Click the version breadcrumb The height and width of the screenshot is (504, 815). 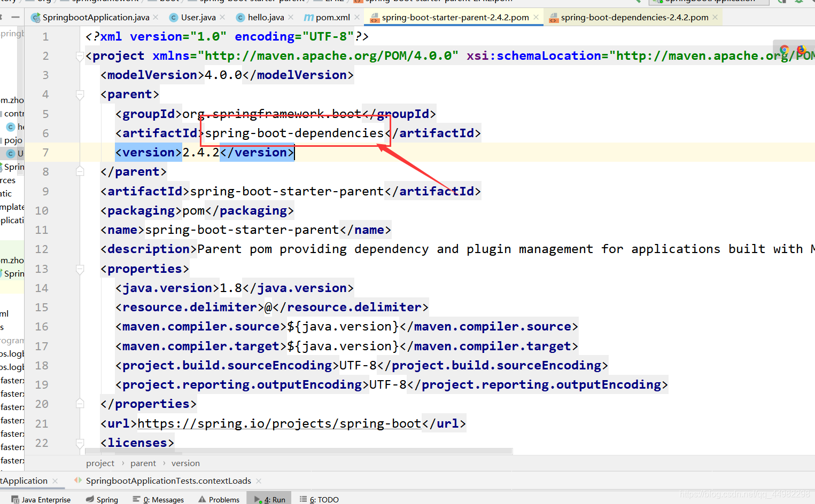coord(185,463)
